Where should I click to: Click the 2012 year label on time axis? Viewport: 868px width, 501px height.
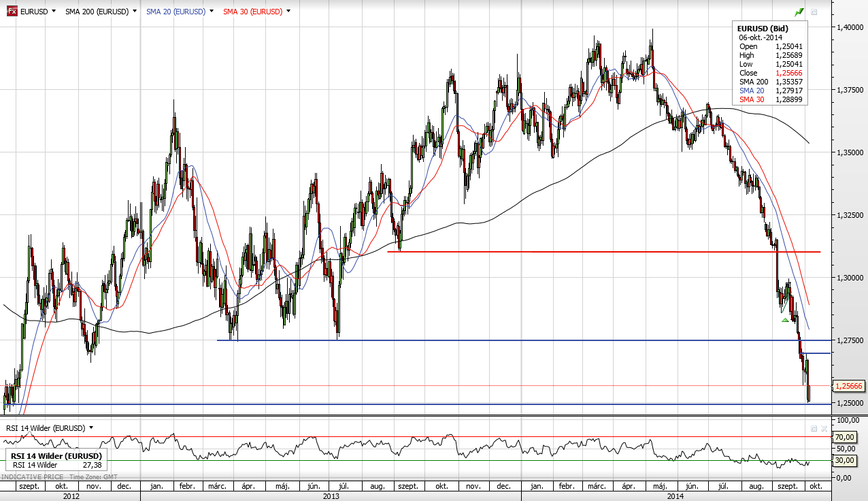coord(71,496)
